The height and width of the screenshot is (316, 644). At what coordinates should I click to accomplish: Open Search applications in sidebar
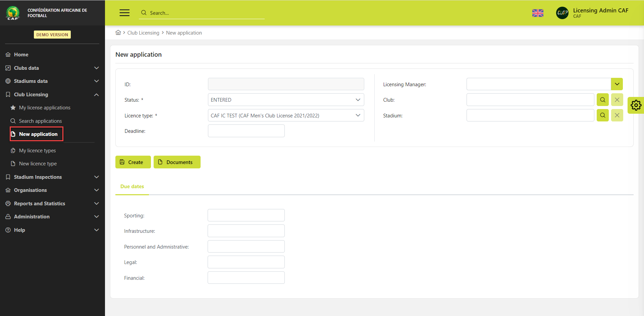(x=40, y=121)
